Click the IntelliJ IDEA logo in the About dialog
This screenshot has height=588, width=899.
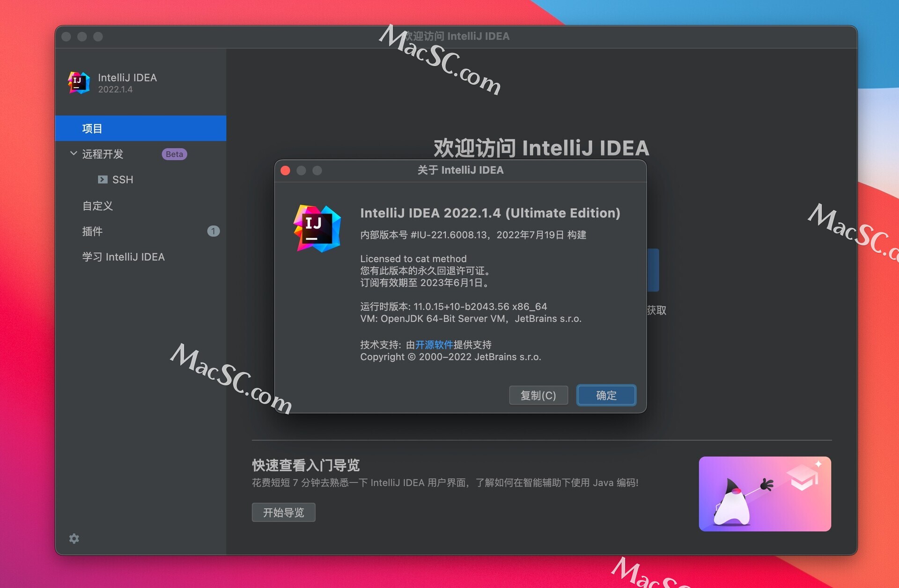[317, 228]
